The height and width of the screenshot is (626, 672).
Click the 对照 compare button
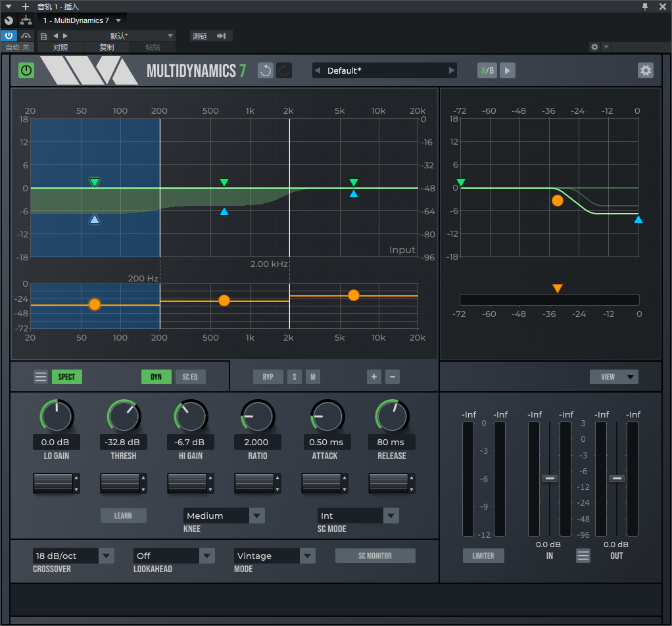60,47
